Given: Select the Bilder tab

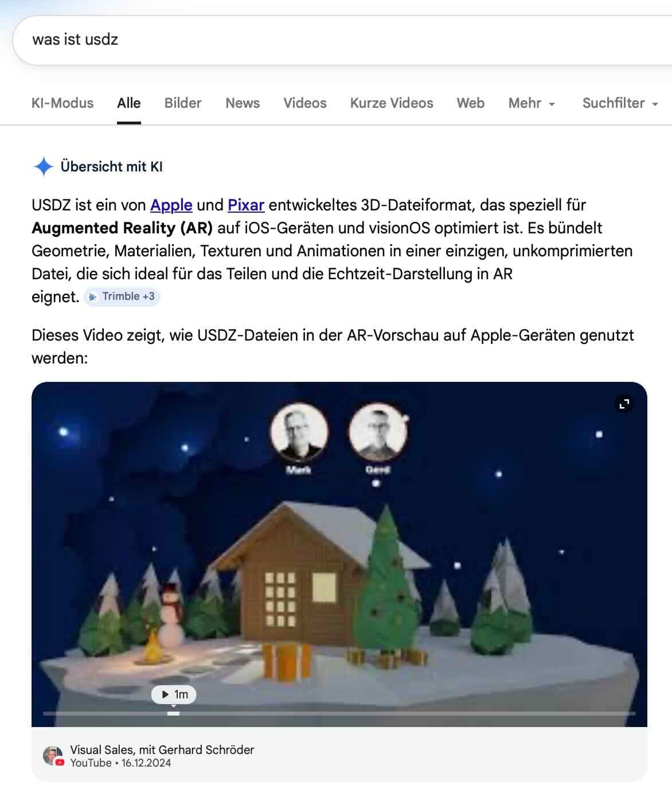Looking at the screenshot, I should (183, 103).
